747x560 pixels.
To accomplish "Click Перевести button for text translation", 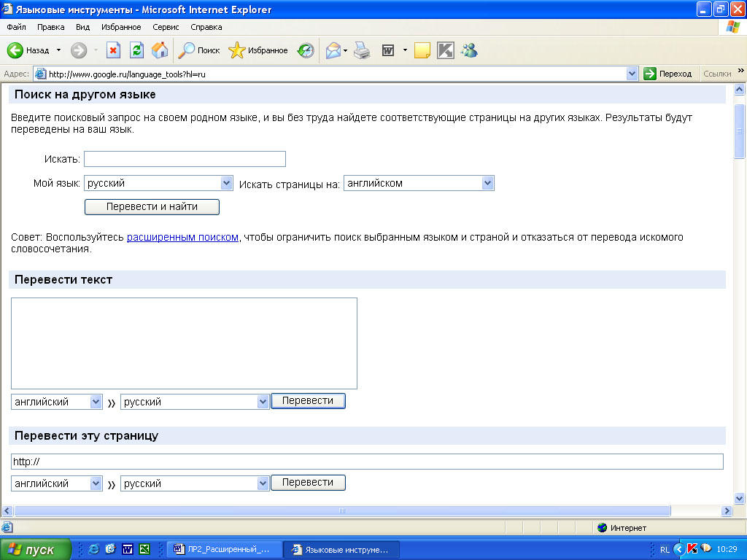I will tap(308, 401).
